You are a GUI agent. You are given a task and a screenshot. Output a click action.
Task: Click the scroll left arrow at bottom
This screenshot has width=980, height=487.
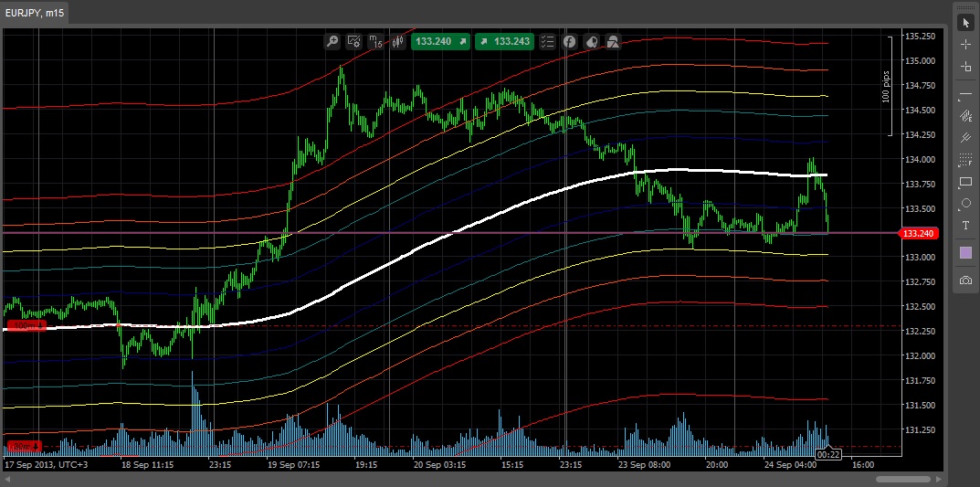[x=7, y=480]
